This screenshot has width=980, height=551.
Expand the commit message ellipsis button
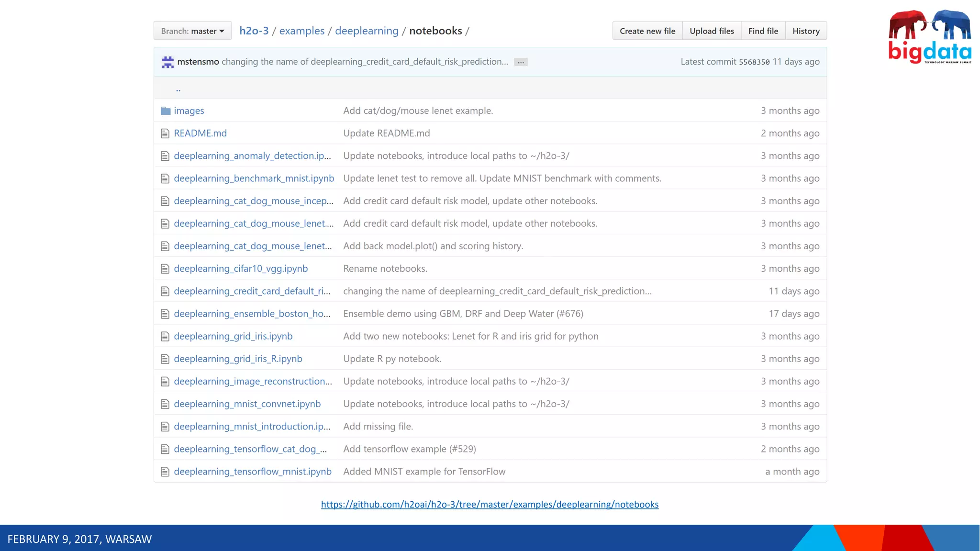[x=521, y=62]
